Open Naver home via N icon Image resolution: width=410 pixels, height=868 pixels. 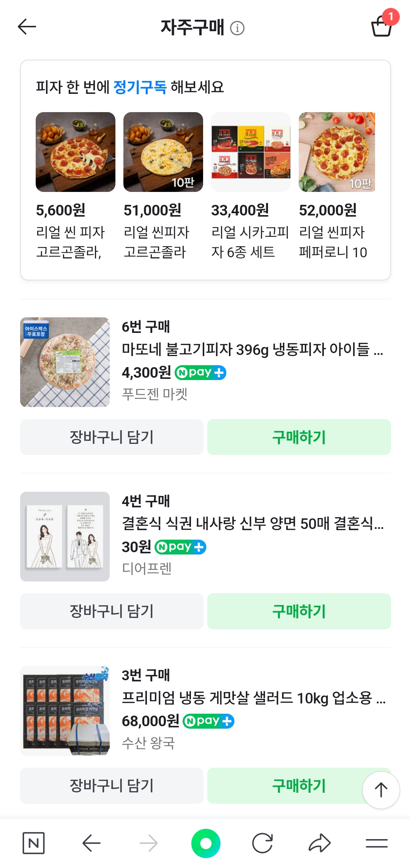[x=33, y=843]
